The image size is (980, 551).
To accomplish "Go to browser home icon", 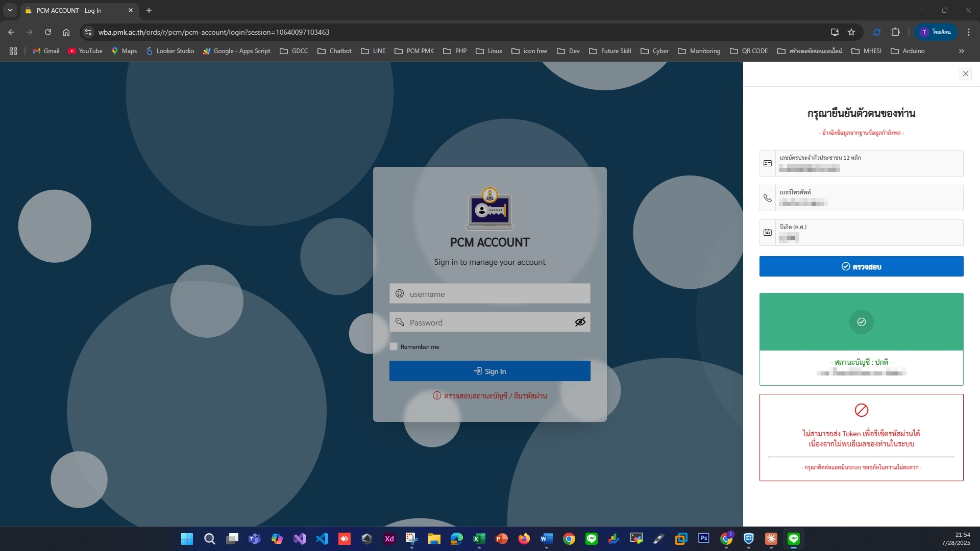I will click(x=66, y=32).
